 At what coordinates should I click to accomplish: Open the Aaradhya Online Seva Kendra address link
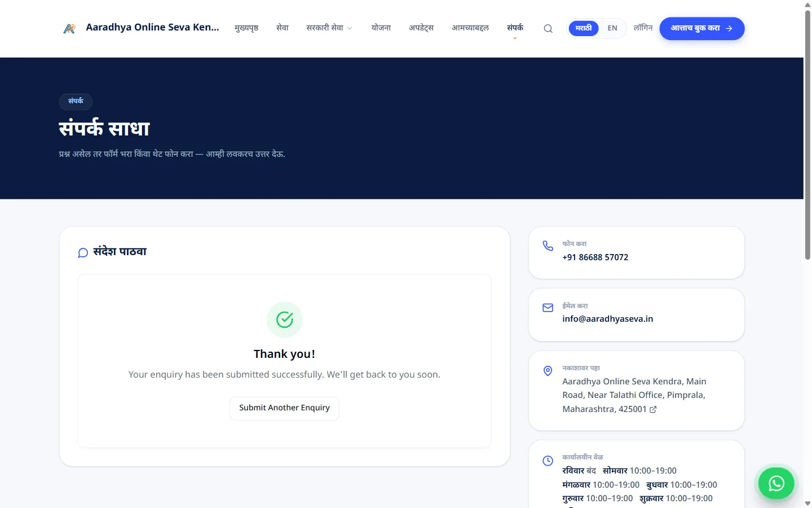click(x=634, y=395)
